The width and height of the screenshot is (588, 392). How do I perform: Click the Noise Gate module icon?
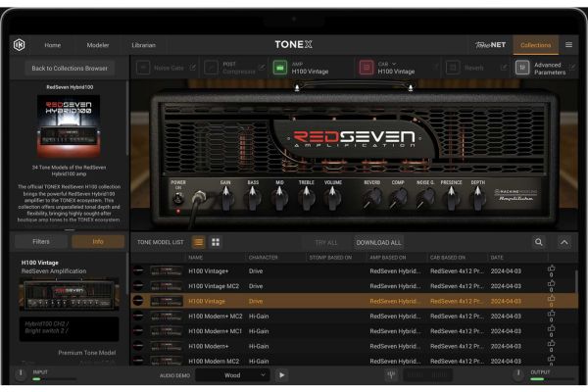[143, 68]
